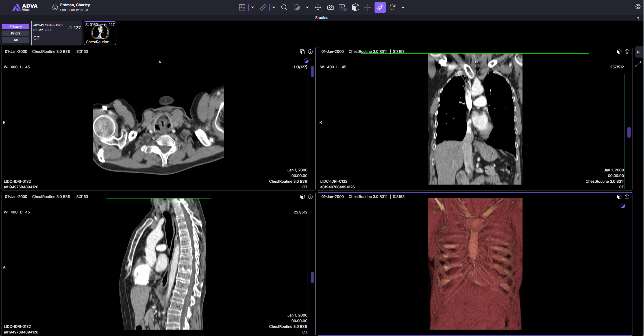Toggle the crosshairs tool
644x336 pixels.
[368, 7]
